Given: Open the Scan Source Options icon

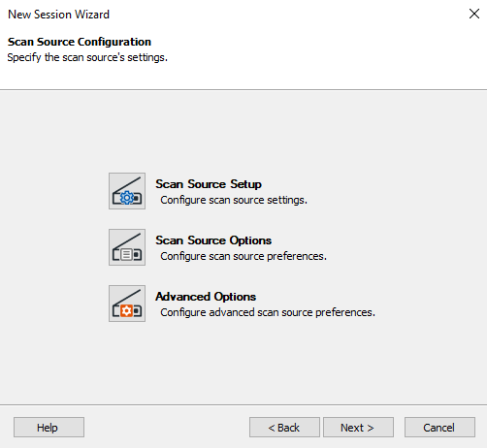Looking at the screenshot, I should 127,247.
